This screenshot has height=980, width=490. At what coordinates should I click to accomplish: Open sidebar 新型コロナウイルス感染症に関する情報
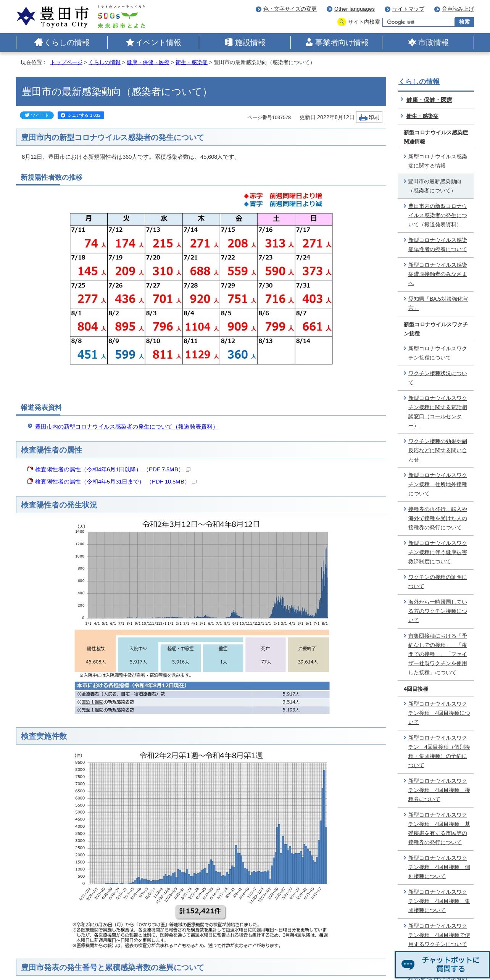tap(437, 161)
